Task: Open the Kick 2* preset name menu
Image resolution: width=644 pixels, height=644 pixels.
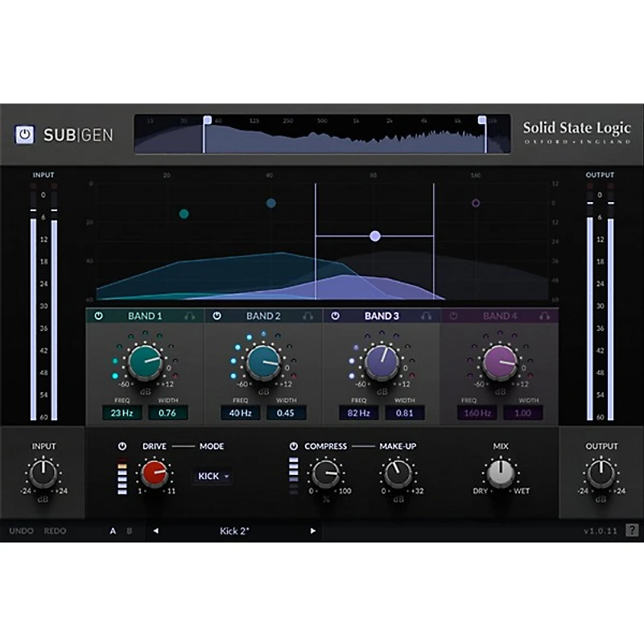Action: point(234,531)
